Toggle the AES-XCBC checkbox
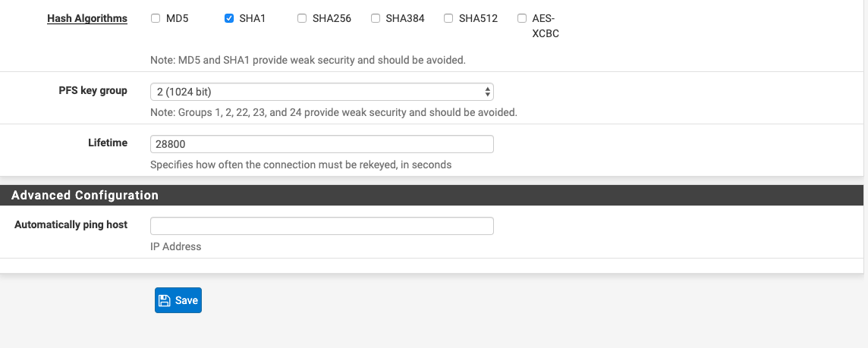The width and height of the screenshot is (868, 348). (521, 18)
